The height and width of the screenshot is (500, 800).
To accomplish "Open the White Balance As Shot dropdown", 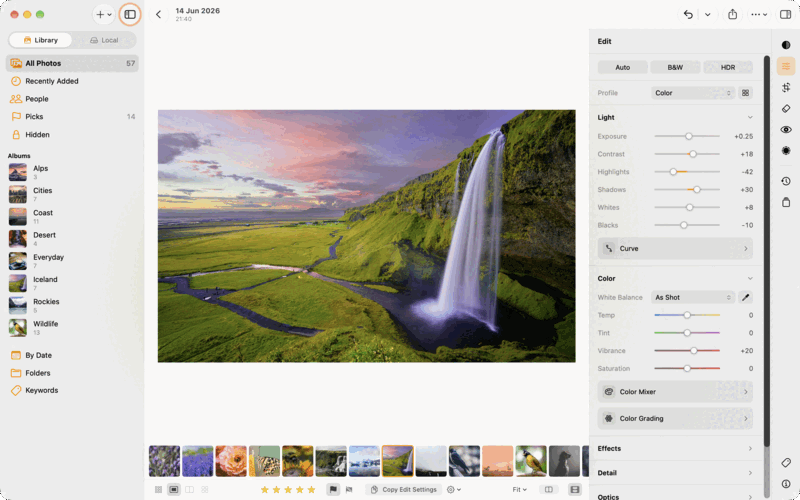I will point(693,297).
